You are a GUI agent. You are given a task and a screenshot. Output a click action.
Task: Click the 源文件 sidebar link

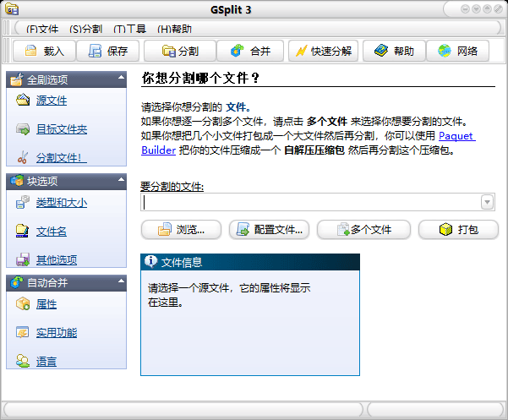point(52,101)
